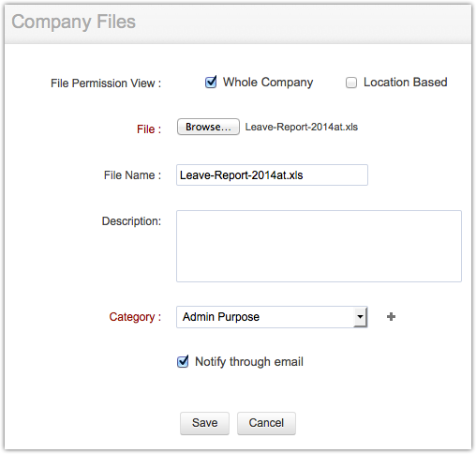Click the Whole Company label text
Screen dimensions: 476x454
click(268, 83)
